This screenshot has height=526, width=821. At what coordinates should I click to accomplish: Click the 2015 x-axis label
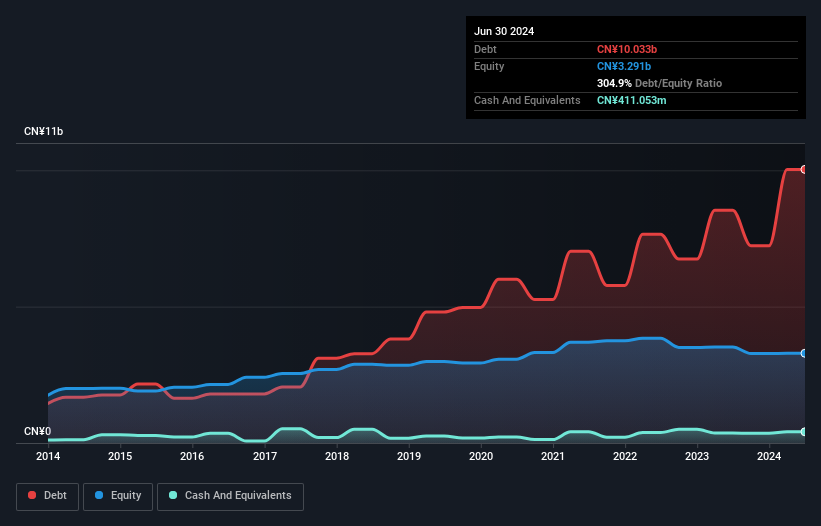coord(120,456)
